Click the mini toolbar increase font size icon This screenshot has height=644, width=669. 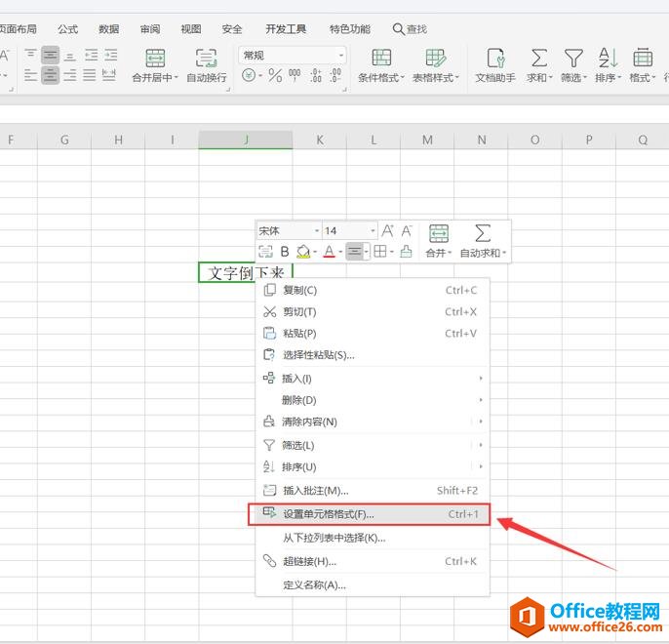[387, 231]
